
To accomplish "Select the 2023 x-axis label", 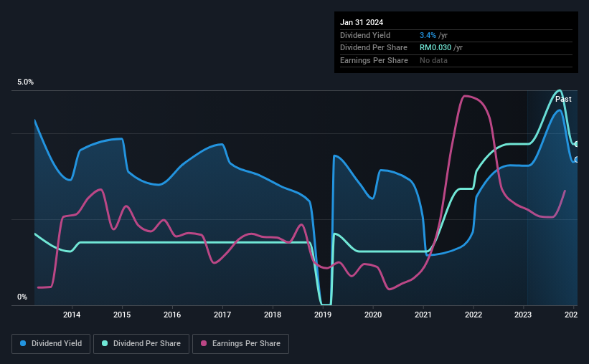I will click(523, 315).
